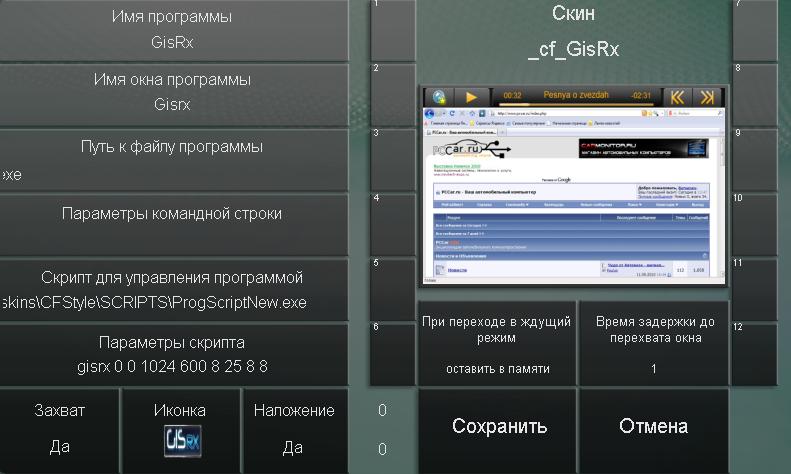Click the lower 0 value beside Наложение
Viewport: 791px width, 474px height.
click(x=382, y=449)
